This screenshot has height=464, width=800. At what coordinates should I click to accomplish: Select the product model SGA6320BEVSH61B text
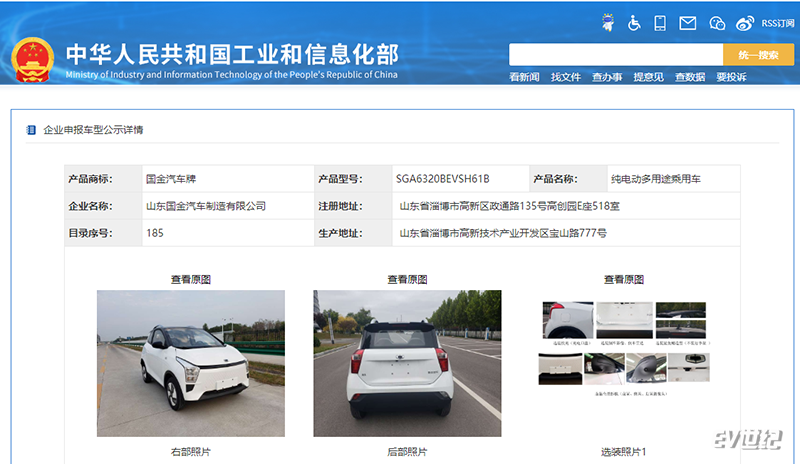pos(442,179)
